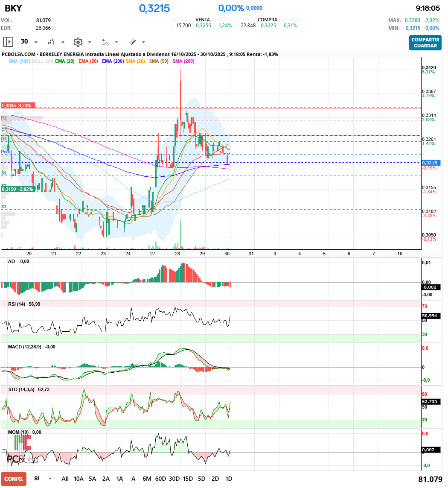The image size is (448, 488).
Task: Click the COMPARTIR GUARDAR button
Action: pyautogui.click(x=425, y=43)
